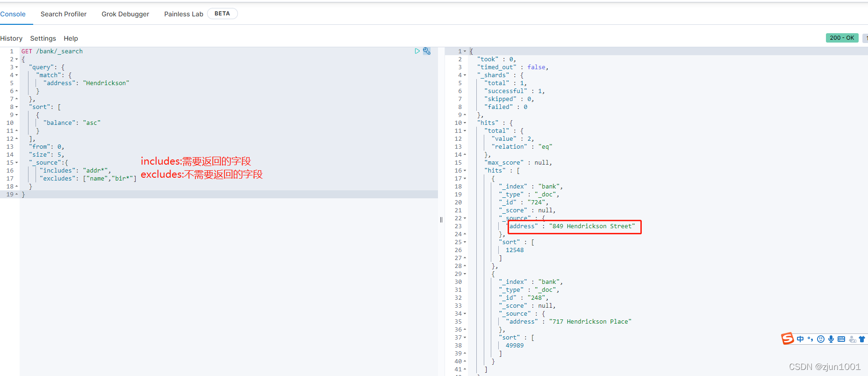Click the "size": 5 line in request
Image resolution: width=868 pixels, height=376 pixels.
tap(47, 155)
